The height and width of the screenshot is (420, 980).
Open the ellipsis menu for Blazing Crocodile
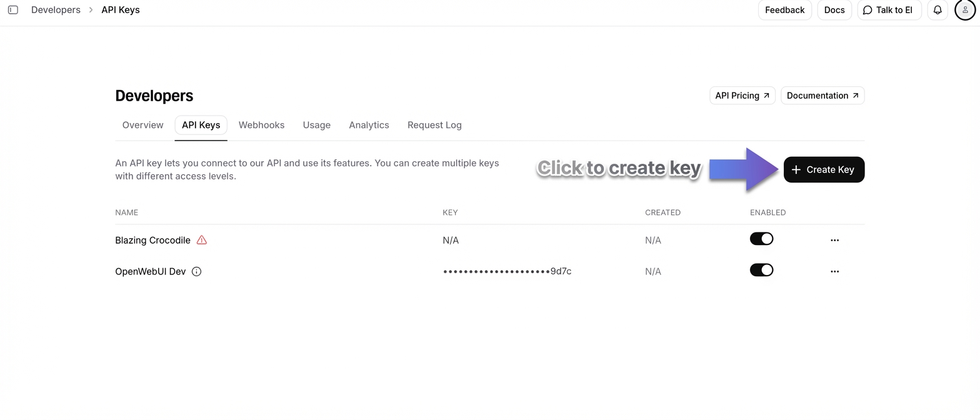click(835, 239)
